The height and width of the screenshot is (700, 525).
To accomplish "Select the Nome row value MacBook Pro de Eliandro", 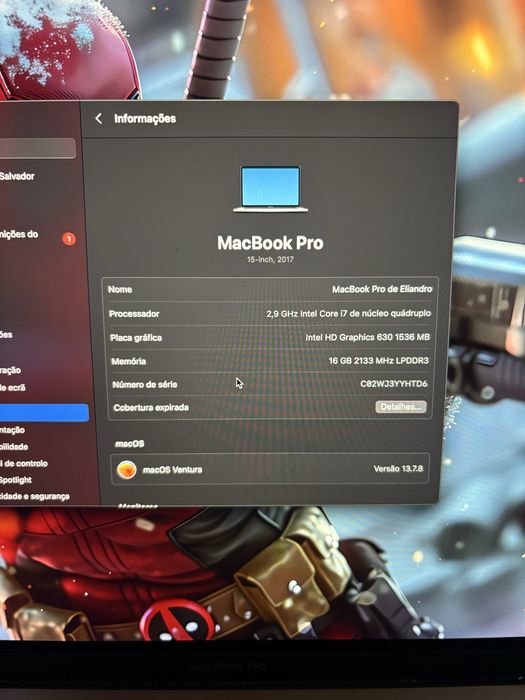I will (x=382, y=289).
